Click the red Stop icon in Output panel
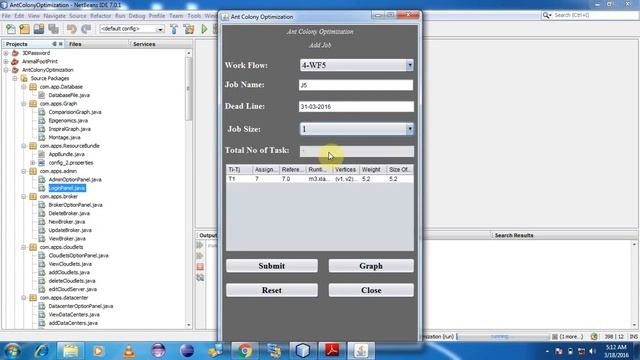 200,267
